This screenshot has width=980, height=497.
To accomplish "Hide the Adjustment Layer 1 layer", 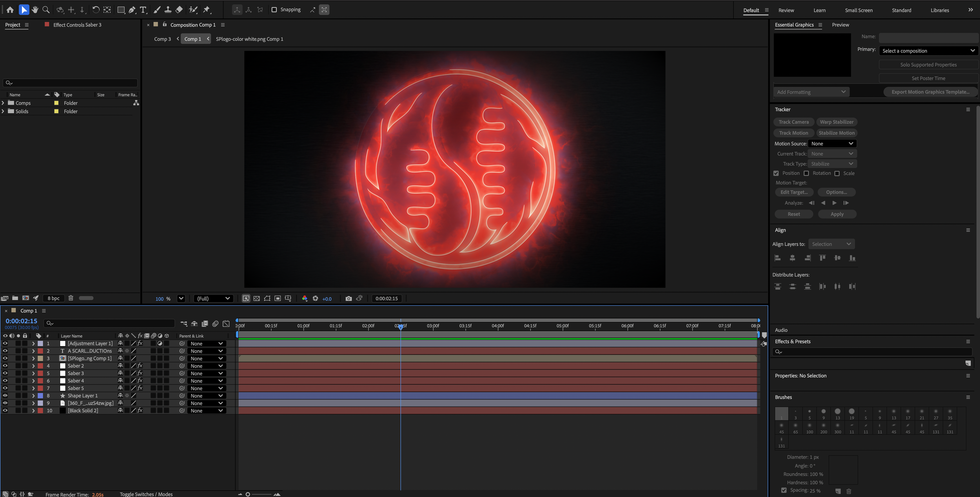I will pos(5,343).
